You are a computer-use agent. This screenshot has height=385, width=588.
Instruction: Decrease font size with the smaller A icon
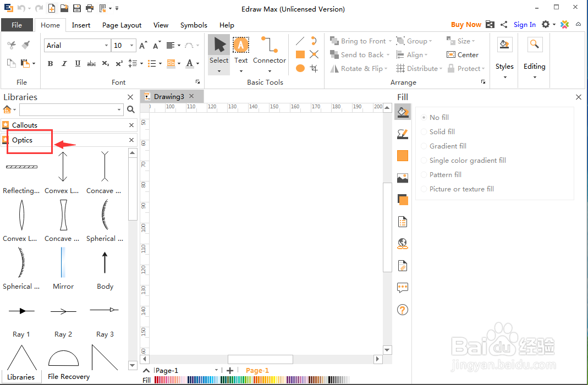click(x=157, y=45)
